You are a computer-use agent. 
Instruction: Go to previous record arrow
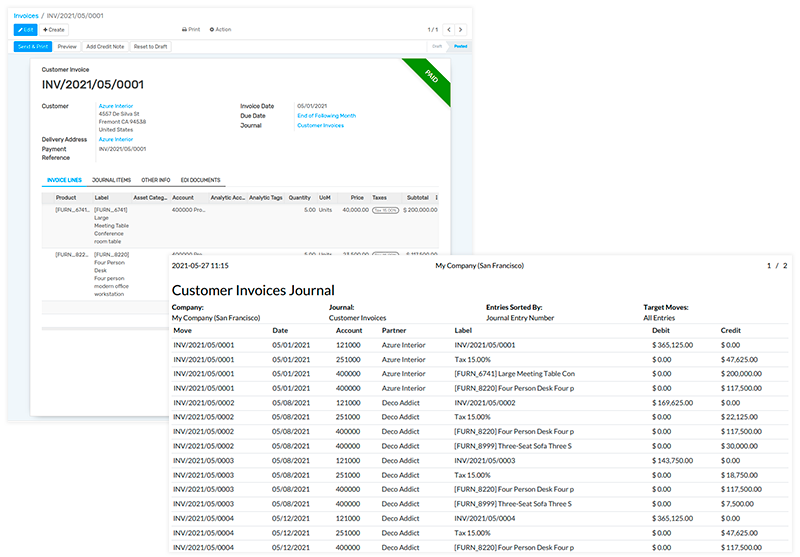click(x=448, y=30)
